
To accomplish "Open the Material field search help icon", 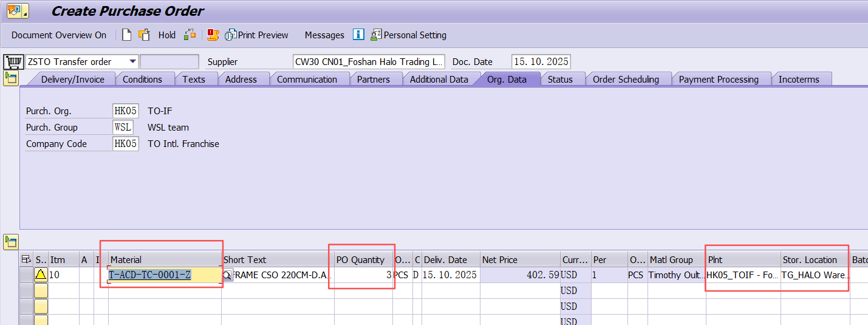I will [228, 275].
